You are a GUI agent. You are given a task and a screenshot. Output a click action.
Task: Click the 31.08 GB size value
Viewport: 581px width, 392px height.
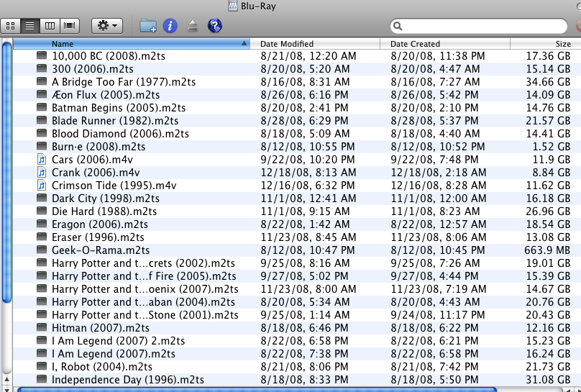pos(548,379)
